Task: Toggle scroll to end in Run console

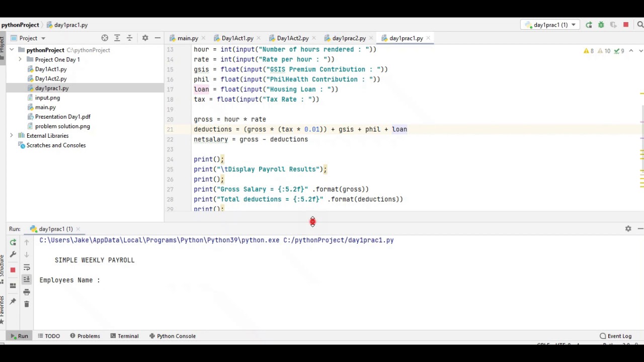Action: [27, 279]
